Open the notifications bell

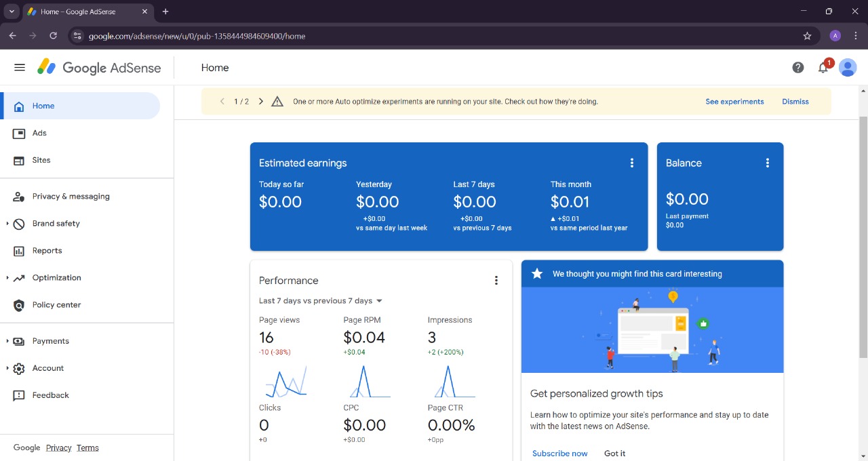(823, 67)
